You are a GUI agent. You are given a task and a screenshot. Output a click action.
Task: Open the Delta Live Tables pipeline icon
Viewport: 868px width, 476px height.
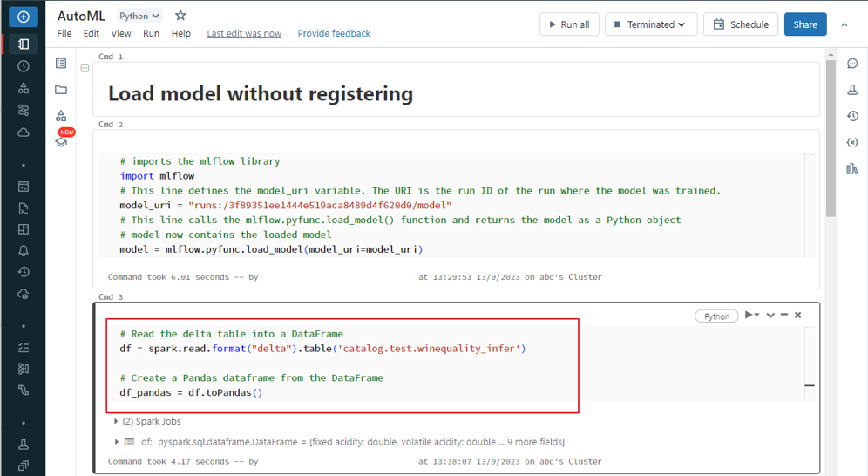[24, 369]
